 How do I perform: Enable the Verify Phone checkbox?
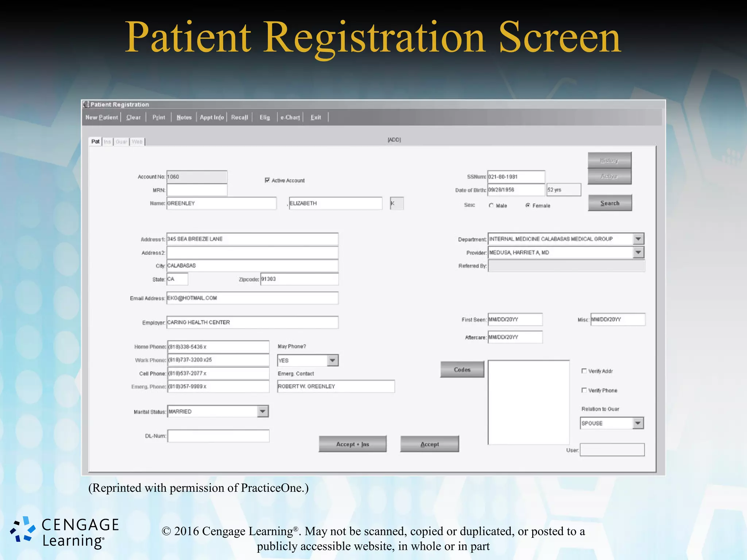[584, 390]
